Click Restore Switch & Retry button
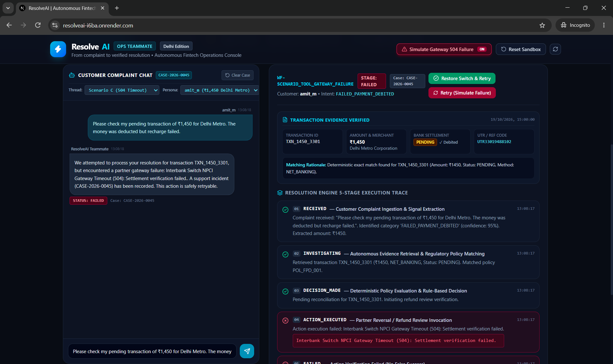613x364 pixels. point(462,78)
